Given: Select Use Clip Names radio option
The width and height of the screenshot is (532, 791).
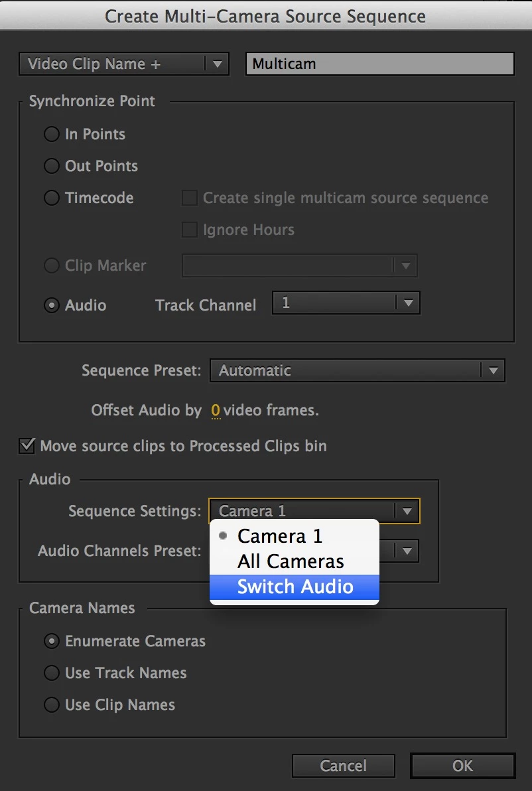Looking at the screenshot, I should (52, 705).
